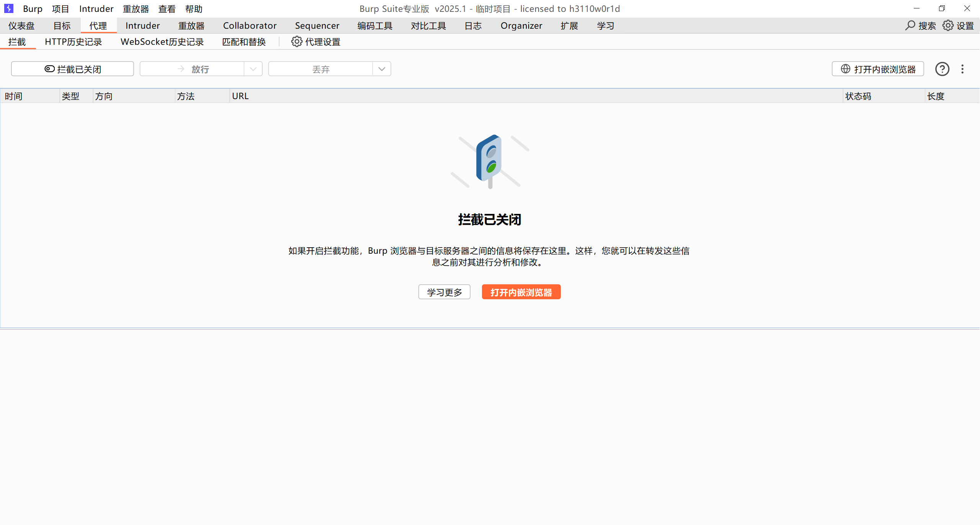The width and height of the screenshot is (980, 525).
Task: Click the orange 打开内嵌浏览器 button
Action: [521, 292]
